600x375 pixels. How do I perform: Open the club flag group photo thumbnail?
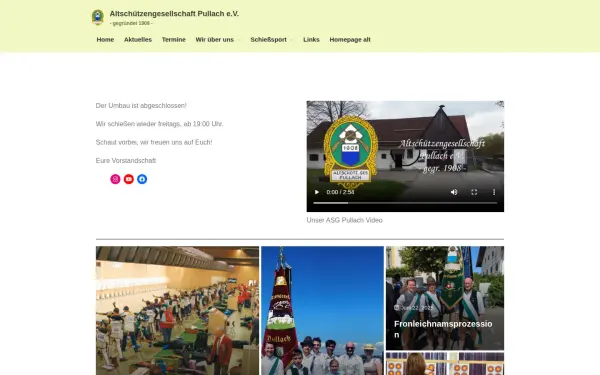tap(322, 310)
